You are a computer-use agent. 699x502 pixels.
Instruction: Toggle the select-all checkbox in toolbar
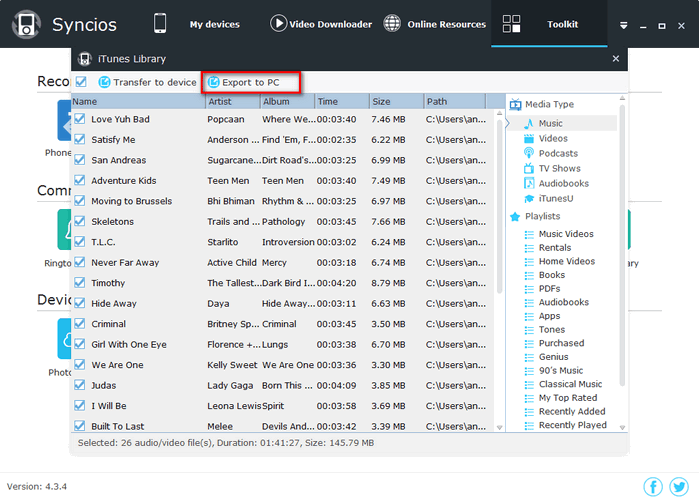(x=81, y=82)
